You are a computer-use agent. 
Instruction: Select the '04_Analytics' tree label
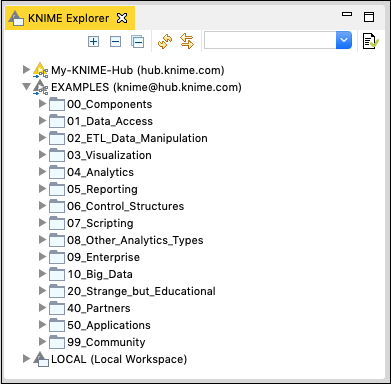100,172
